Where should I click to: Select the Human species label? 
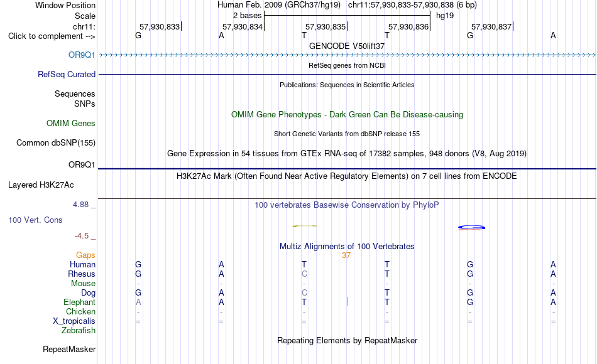[82, 264]
